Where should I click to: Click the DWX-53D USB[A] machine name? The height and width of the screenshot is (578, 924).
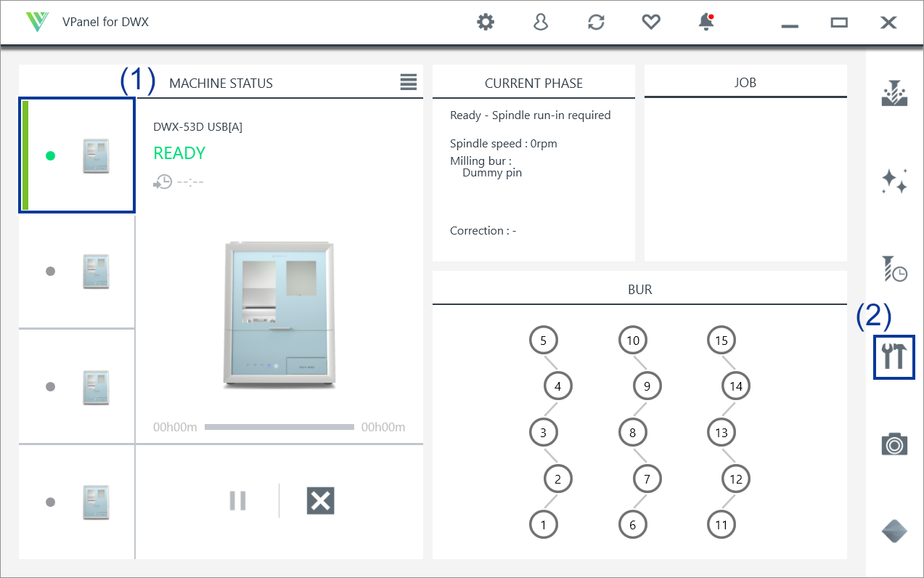pos(197,126)
